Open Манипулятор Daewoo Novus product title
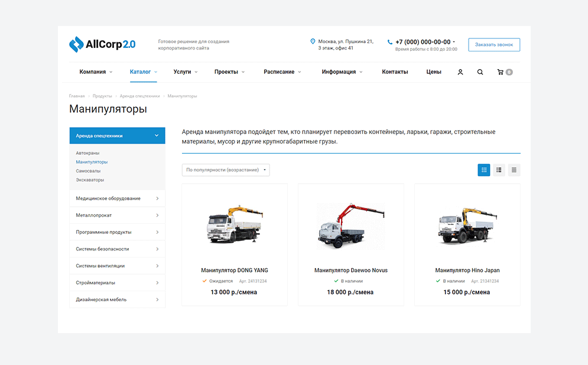Image resolution: width=588 pixels, height=365 pixels. point(350,271)
